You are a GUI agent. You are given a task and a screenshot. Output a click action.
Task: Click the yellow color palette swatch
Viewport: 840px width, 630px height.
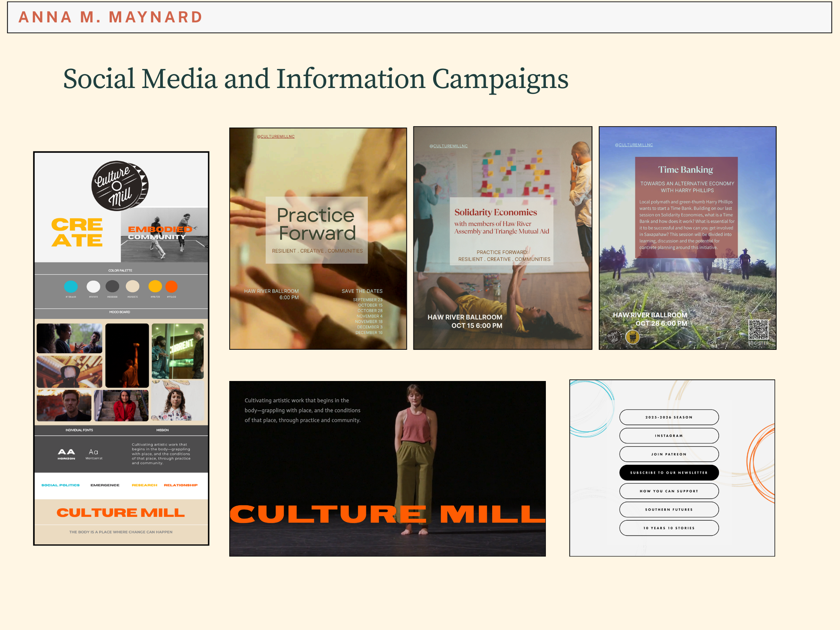pos(155,286)
